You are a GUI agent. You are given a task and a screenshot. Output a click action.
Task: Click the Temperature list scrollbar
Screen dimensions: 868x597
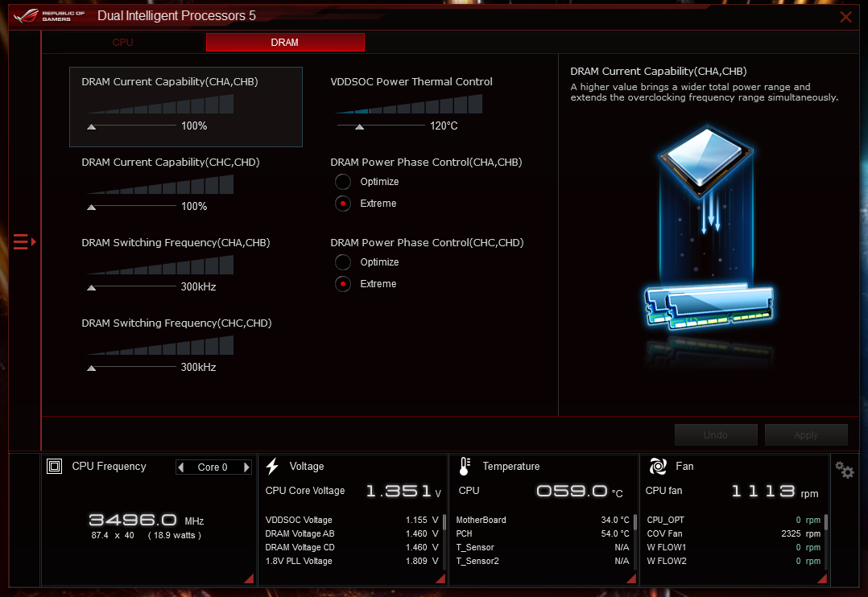coord(635,522)
